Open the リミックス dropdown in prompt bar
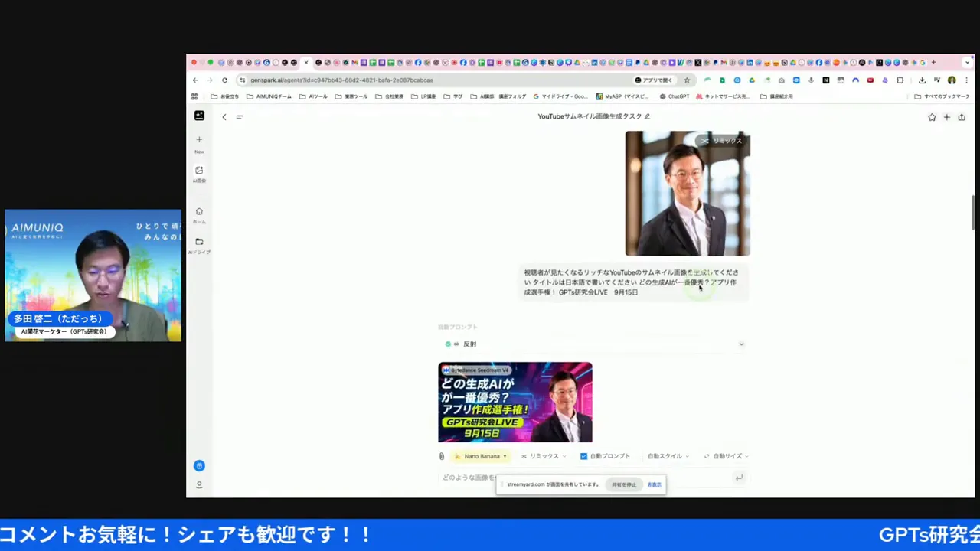Viewport: 980px width, 551px height. pos(544,456)
